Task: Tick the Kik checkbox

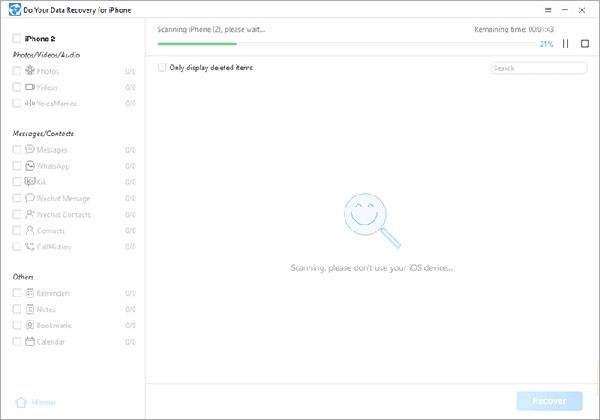Action: [x=16, y=181]
